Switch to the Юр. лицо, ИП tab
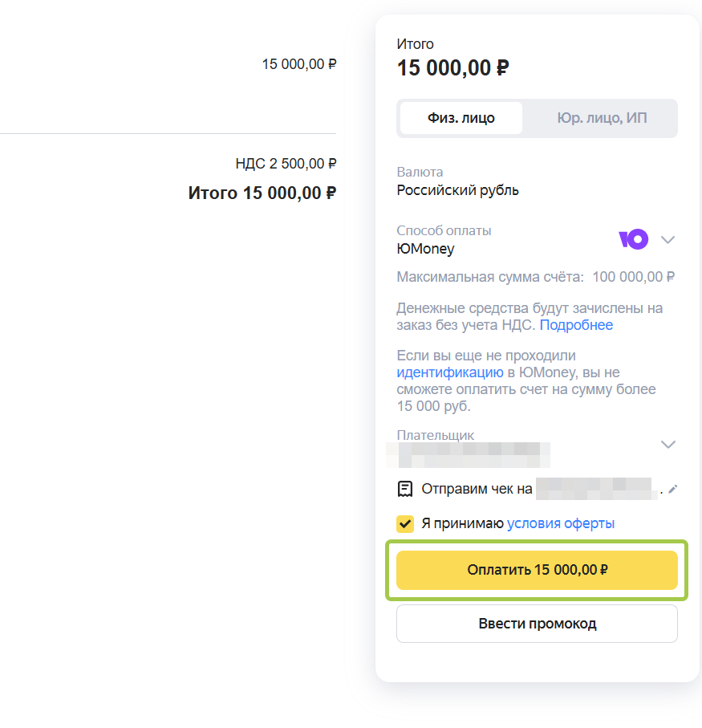Screen dimensions: 702x728 (602, 118)
